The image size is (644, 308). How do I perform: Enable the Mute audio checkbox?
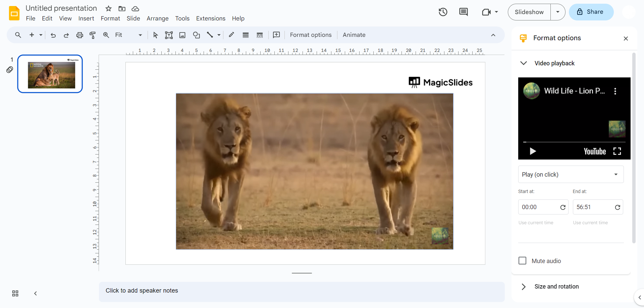click(x=522, y=261)
